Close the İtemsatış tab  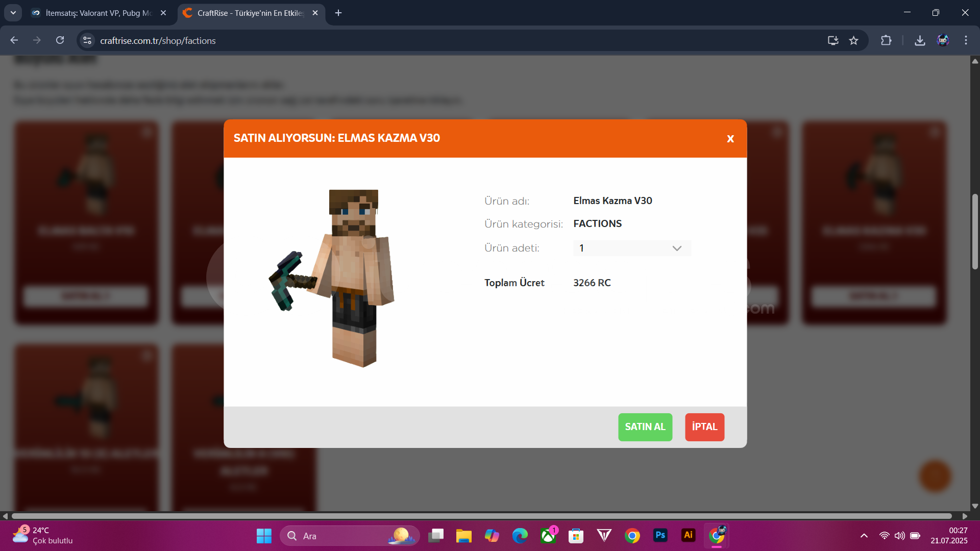click(163, 13)
